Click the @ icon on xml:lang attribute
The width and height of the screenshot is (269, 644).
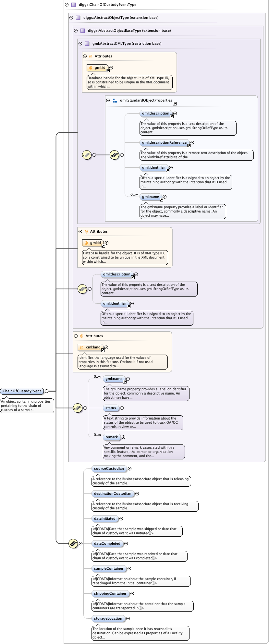81,347
